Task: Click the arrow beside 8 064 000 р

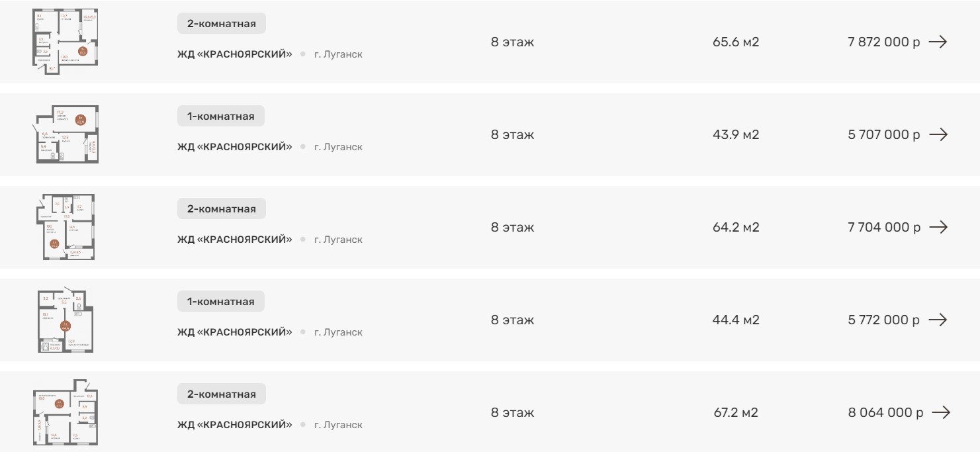Action: point(940,412)
